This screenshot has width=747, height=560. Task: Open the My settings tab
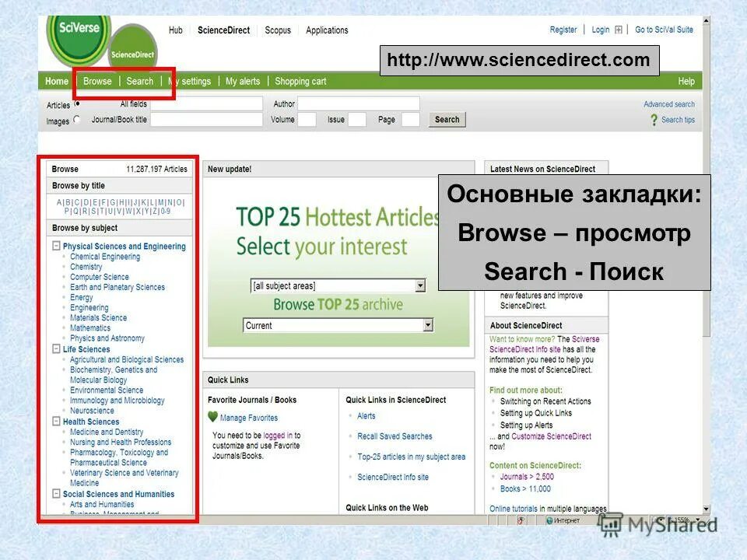click(190, 81)
